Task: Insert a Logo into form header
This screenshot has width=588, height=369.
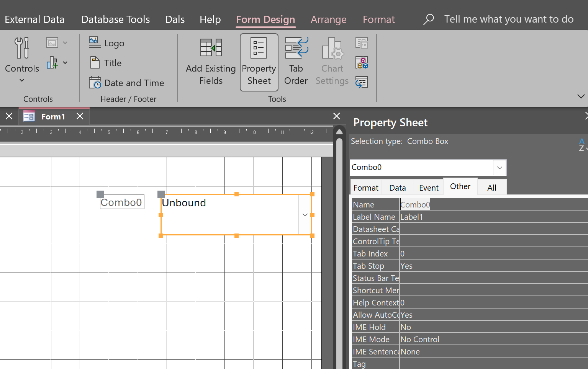Action: point(107,43)
